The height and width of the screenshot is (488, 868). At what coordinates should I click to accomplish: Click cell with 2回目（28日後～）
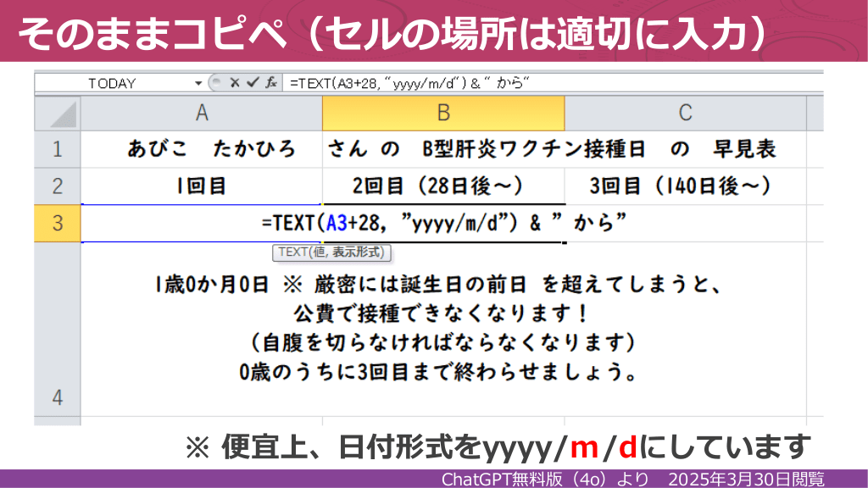click(443, 186)
